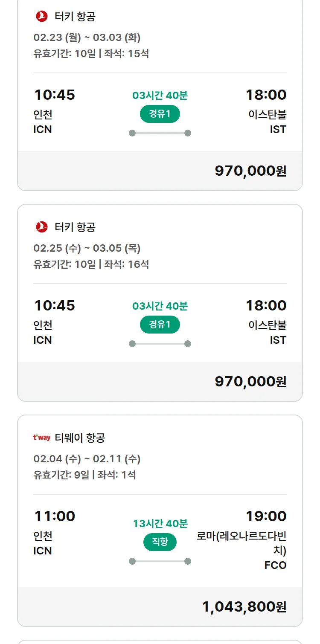Click the 티웨이 항공 airline name

(x=80, y=438)
